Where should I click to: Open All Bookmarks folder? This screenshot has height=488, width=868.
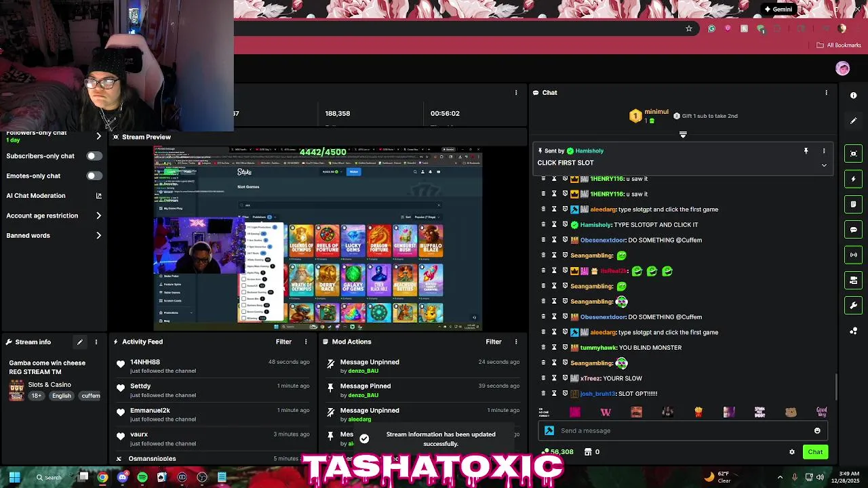[839, 45]
